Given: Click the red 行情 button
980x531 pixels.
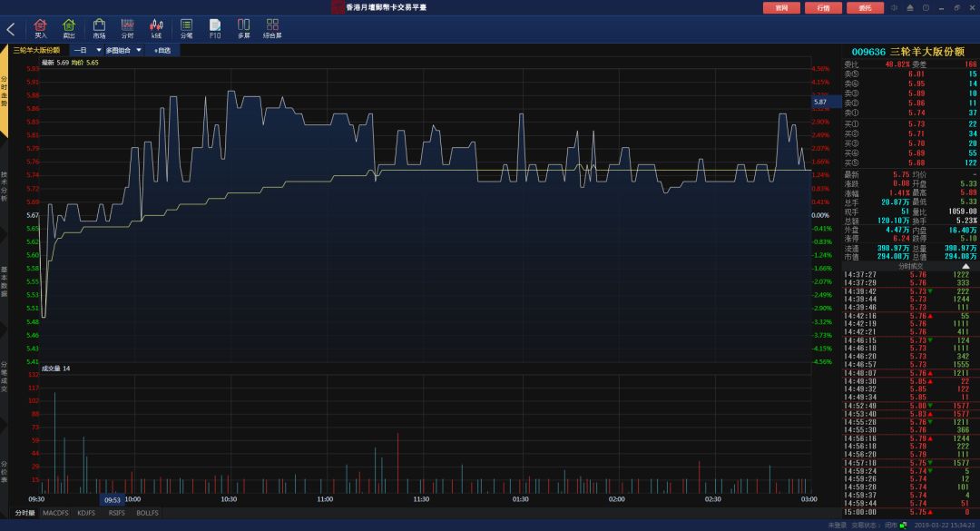Looking at the screenshot, I should 823,7.
